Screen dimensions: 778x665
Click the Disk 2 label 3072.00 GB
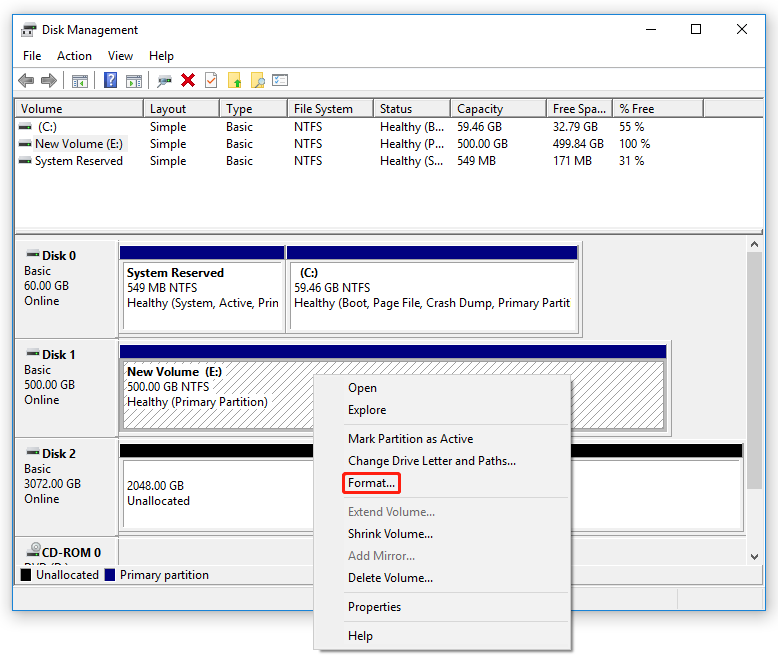[x=53, y=484]
